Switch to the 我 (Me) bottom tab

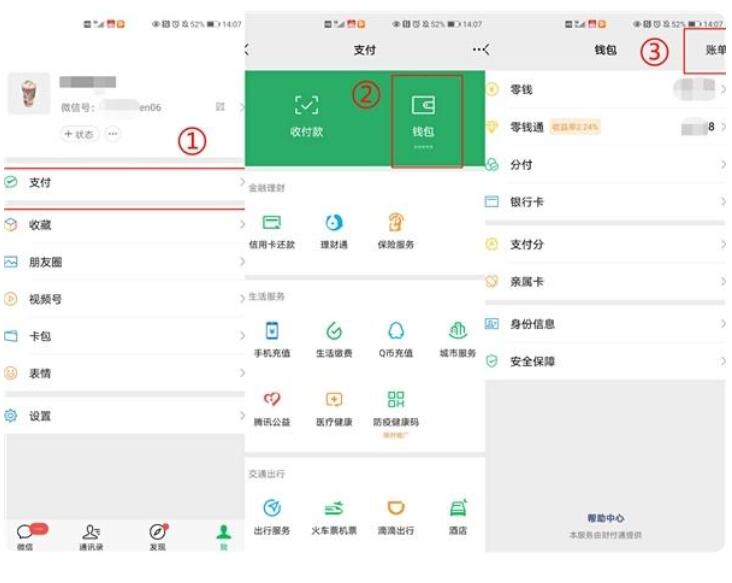pos(224,537)
